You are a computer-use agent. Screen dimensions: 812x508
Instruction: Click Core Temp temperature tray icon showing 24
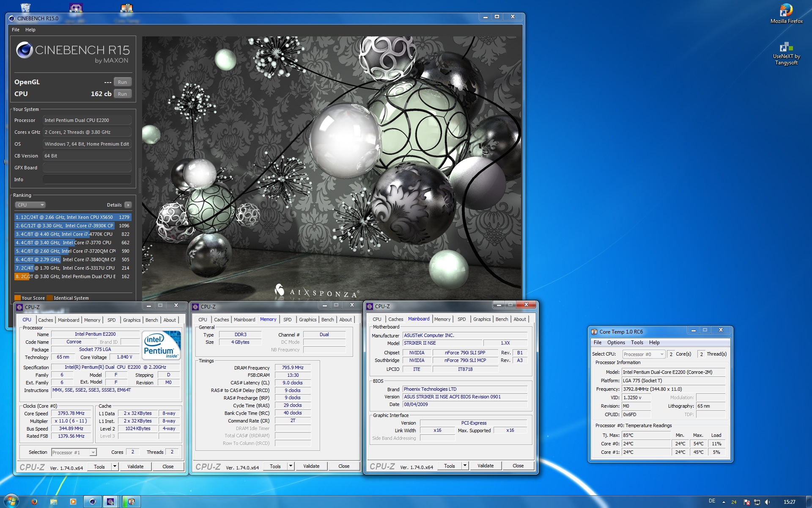(x=734, y=502)
